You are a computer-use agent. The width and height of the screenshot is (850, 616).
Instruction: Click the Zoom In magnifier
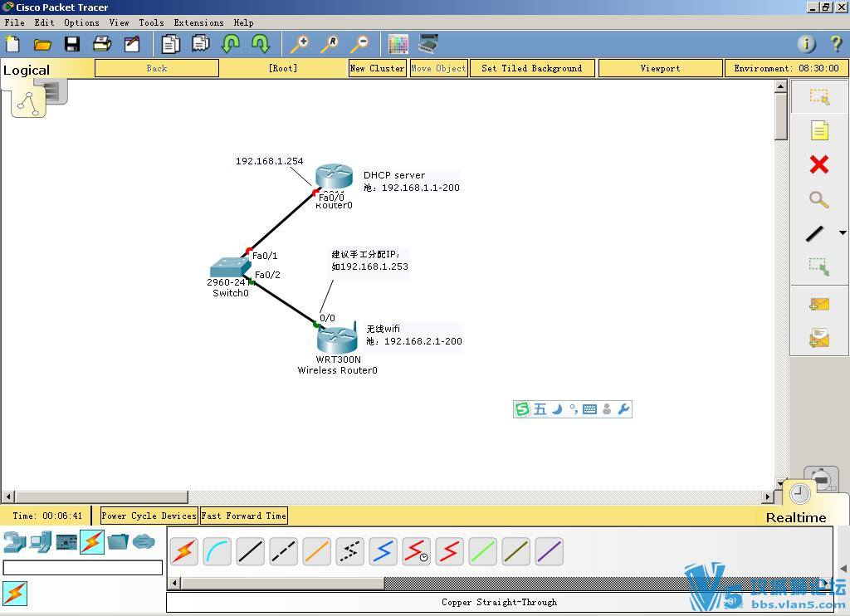click(299, 44)
